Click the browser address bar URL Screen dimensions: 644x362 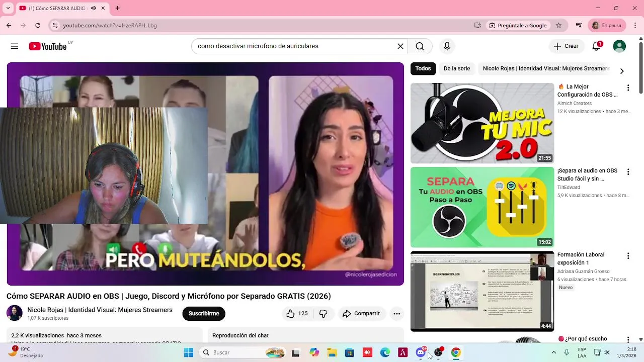tap(110, 25)
